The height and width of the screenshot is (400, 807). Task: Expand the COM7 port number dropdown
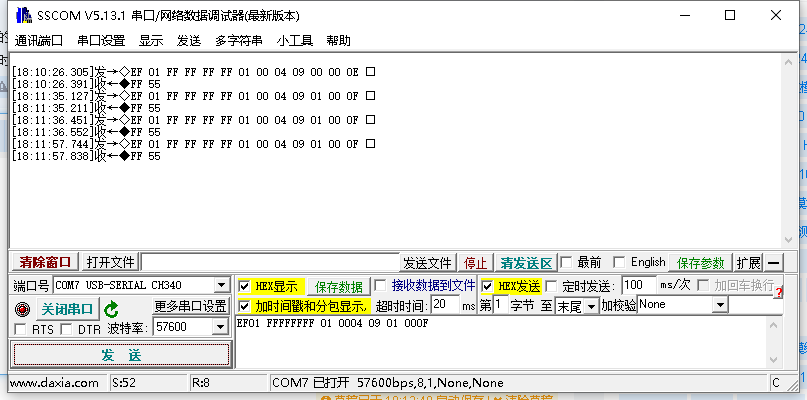click(222, 285)
